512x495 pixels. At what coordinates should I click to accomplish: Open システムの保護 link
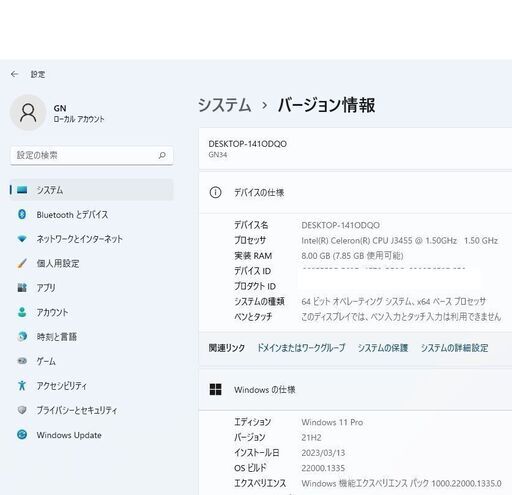click(x=383, y=348)
